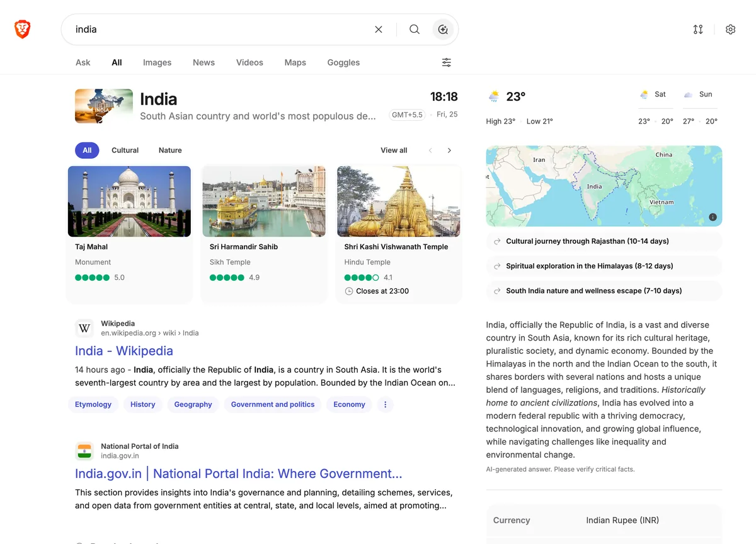756x544 pixels.
Task: Click the National Portal of India flag favicon
Action: click(84, 451)
